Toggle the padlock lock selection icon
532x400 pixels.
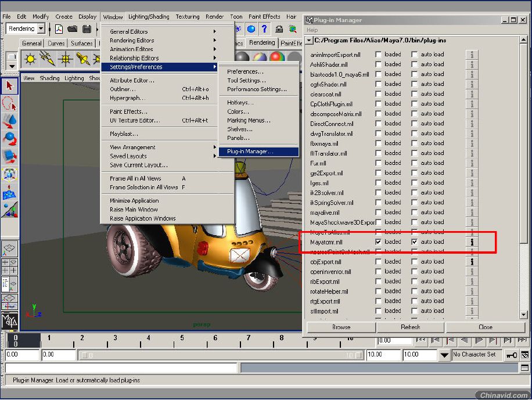pyautogui.click(x=279, y=29)
